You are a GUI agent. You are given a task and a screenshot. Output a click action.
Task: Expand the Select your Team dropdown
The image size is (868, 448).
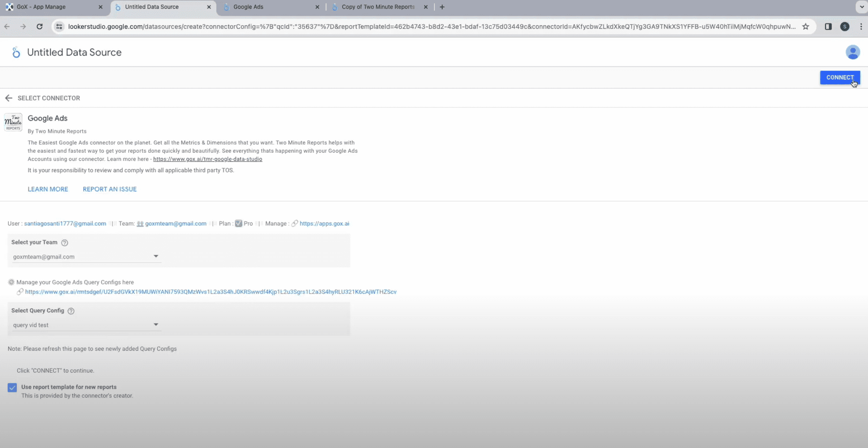click(86, 256)
